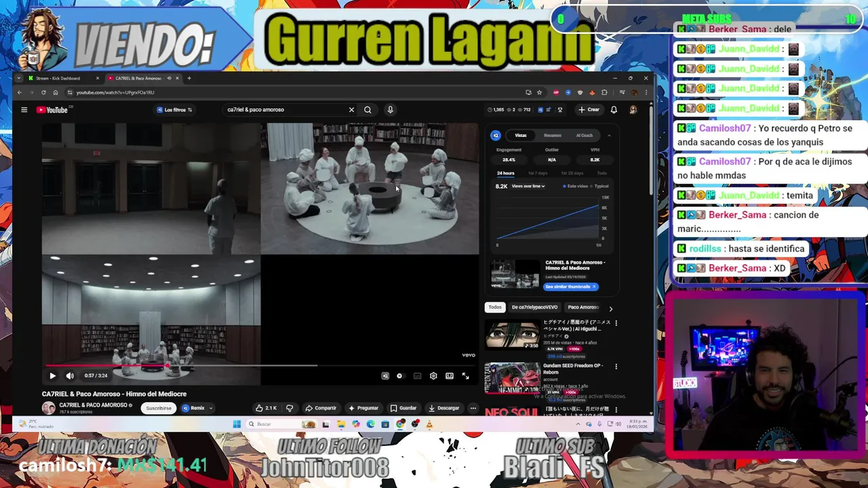Enter fullscreen with the player fullscreen icon
Screen dimensions: 868x488
[x=466, y=376]
